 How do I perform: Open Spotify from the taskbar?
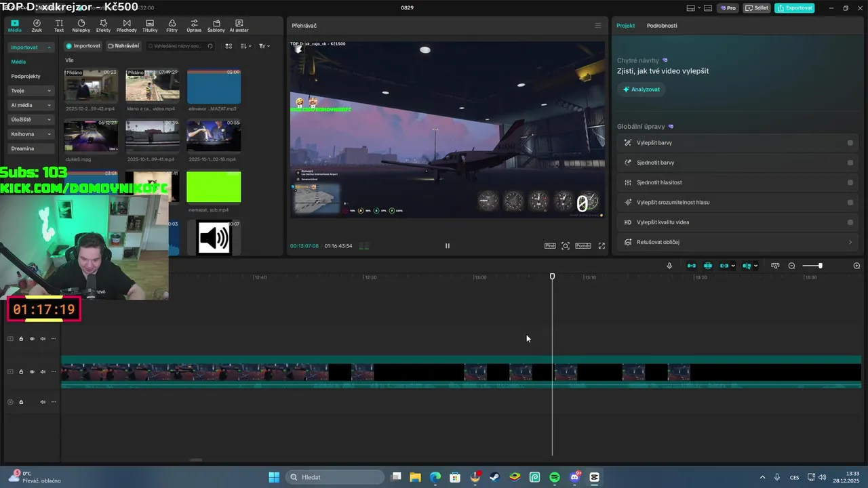click(555, 477)
